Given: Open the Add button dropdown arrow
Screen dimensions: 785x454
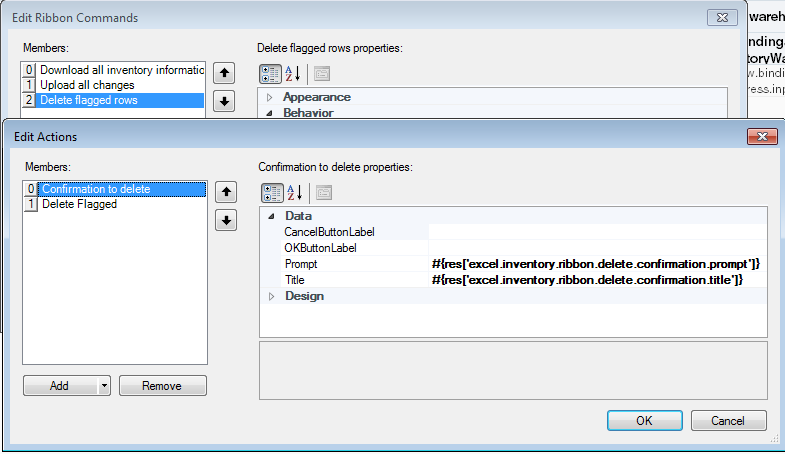Looking at the screenshot, I should click(104, 386).
